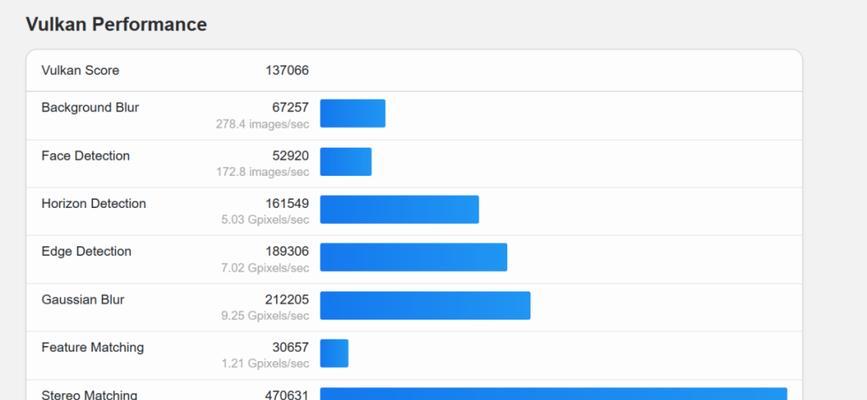The height and width of the screenshot is (400, 867).
Task: Click the 1.21 Gpixels/sec rate text
Action: pyautogui.click(x=265, y=363)
